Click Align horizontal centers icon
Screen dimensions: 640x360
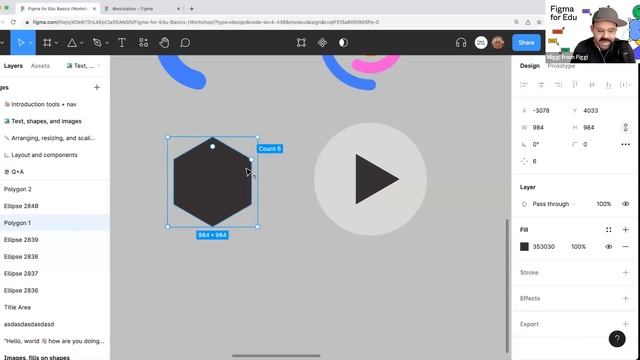(x=541, y=84)
